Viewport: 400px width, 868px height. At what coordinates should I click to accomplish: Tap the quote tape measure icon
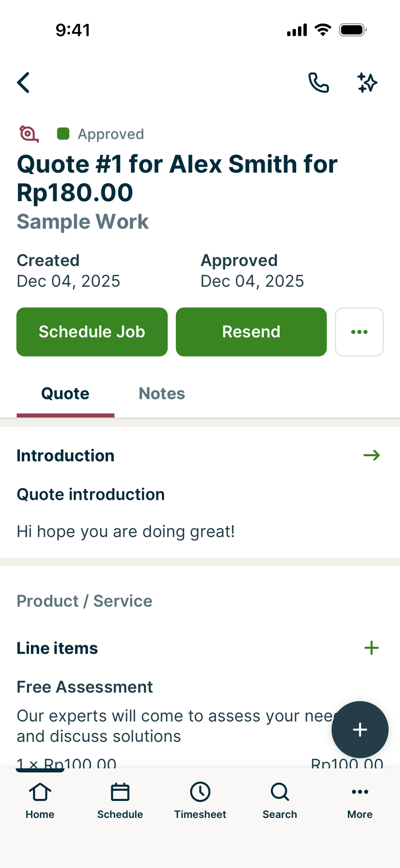click(x=29, y=134)
